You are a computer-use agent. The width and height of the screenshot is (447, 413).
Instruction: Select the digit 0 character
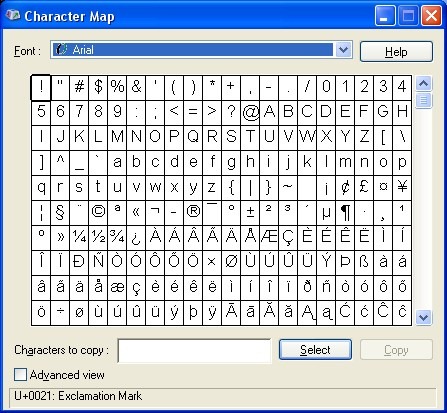pyautogui.click(x=326, y=87)
